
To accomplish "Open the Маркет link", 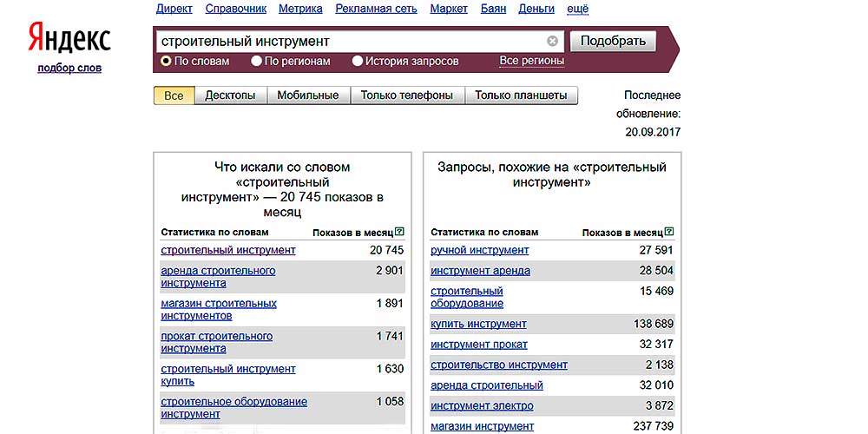I will 449,9.
